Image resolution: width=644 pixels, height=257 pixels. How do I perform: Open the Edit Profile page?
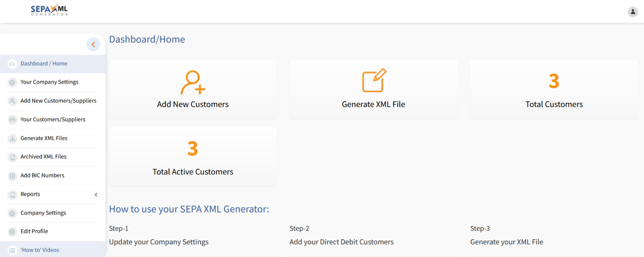pyautogui.click(x=34, y=231)
